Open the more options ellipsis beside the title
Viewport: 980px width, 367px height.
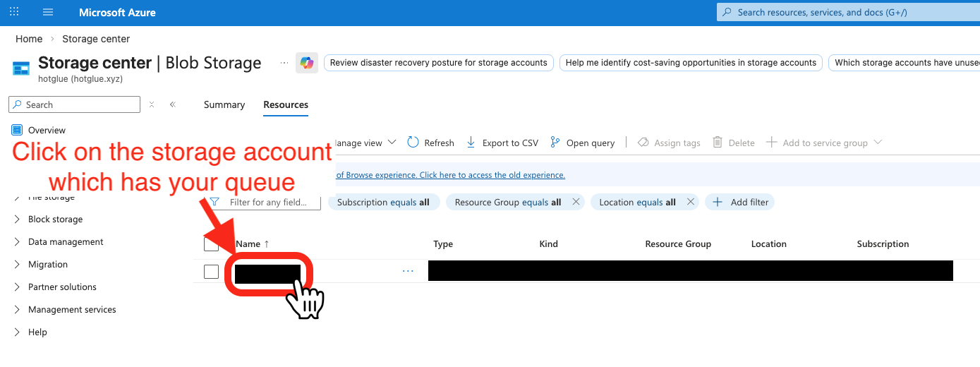(x=284, y=63)
